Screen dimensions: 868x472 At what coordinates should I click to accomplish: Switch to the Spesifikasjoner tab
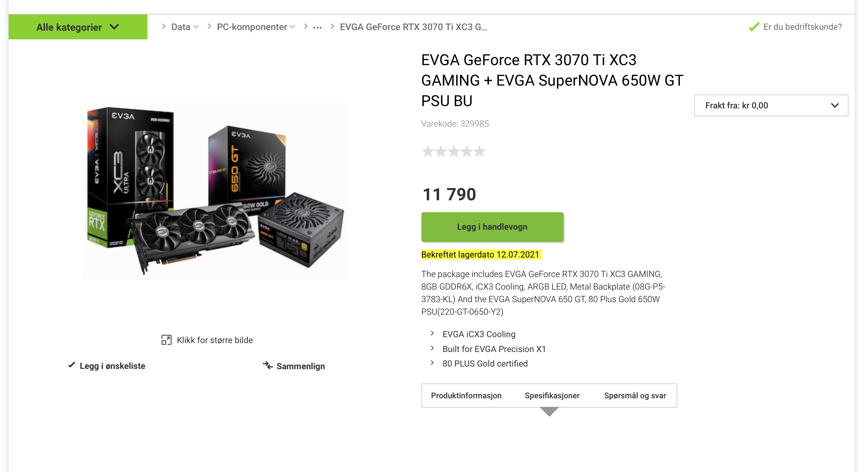pos(552,396)
